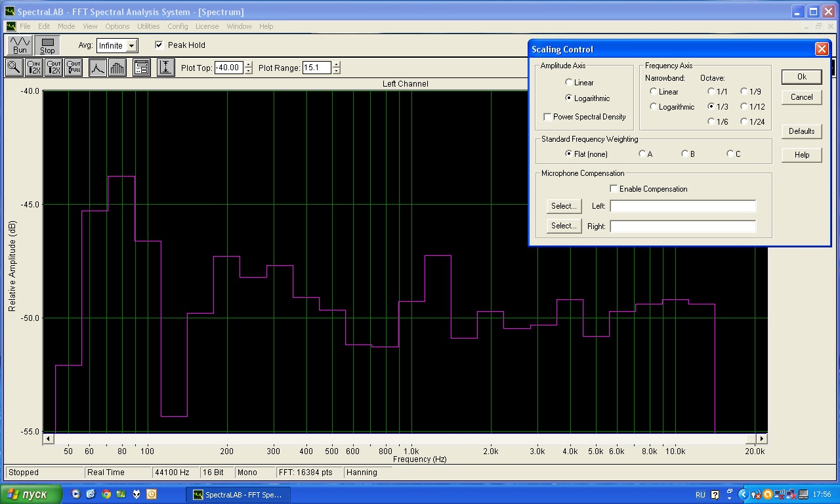The image size is (840, 504).
Task: Open the Utilities menu
Action: tap(148, 26)
